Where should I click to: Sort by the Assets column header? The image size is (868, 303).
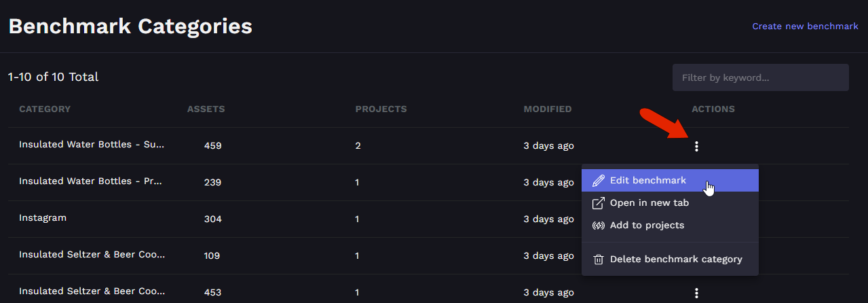click(x=206, y=109)
